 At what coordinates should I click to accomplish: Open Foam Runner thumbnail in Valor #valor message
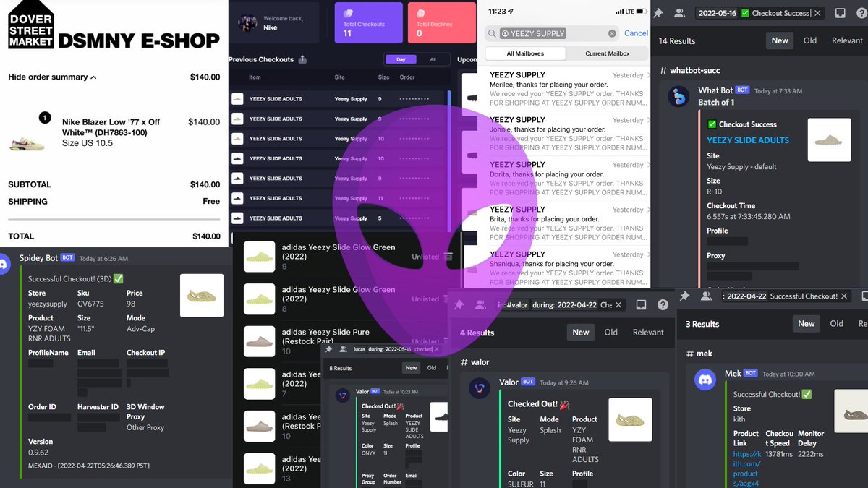pos(630,419)
